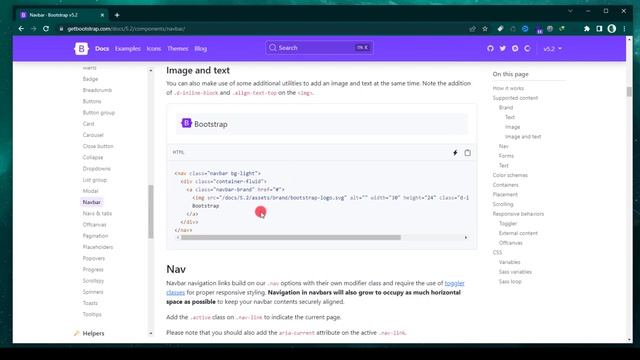Screen dimensions: 640x360
Task: Open the tab search chevron
Action: (570, 11)
